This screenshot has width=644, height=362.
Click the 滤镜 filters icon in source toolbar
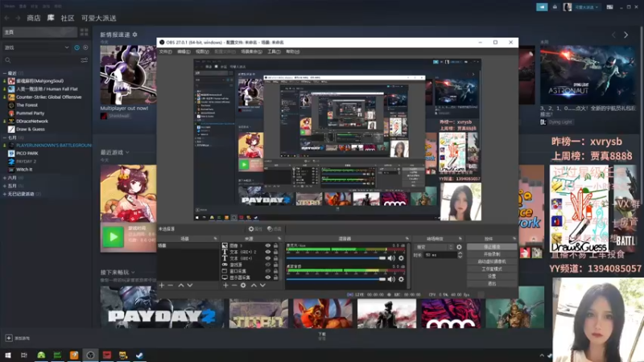pyautogui.click(x=274, y=229)
